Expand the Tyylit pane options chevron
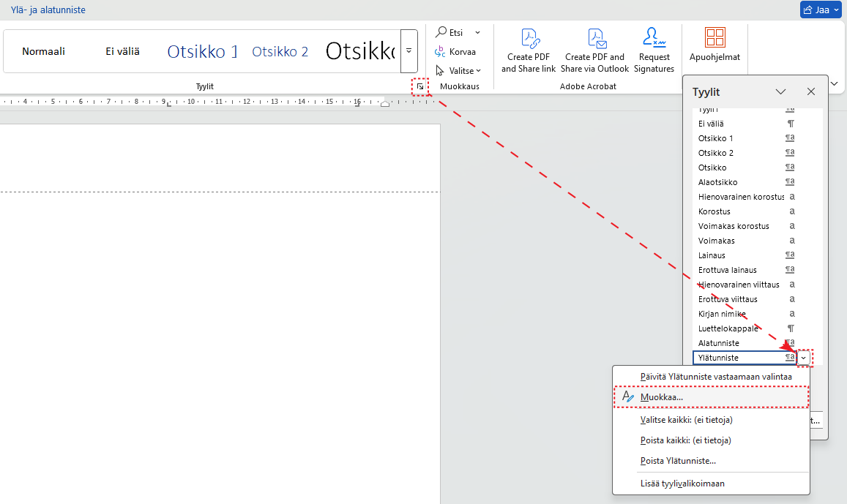The image size is (847, 504). tap(780, 91)
